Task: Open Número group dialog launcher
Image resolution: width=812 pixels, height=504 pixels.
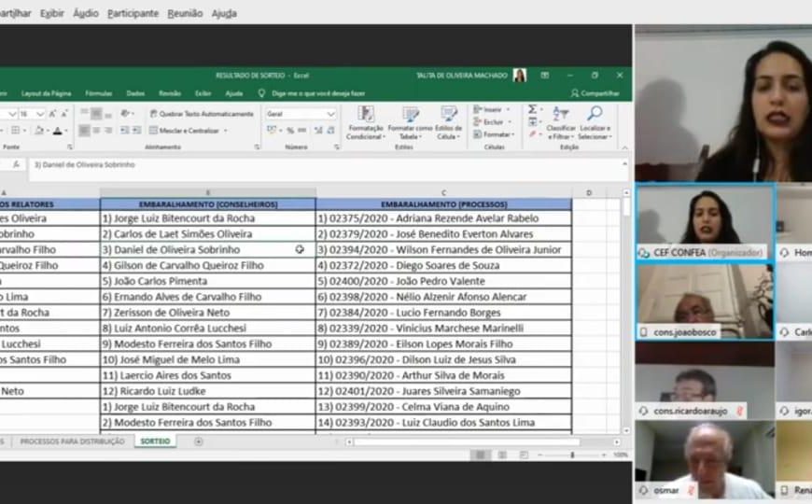Action: pyautogui.click(x=337, y=147)
